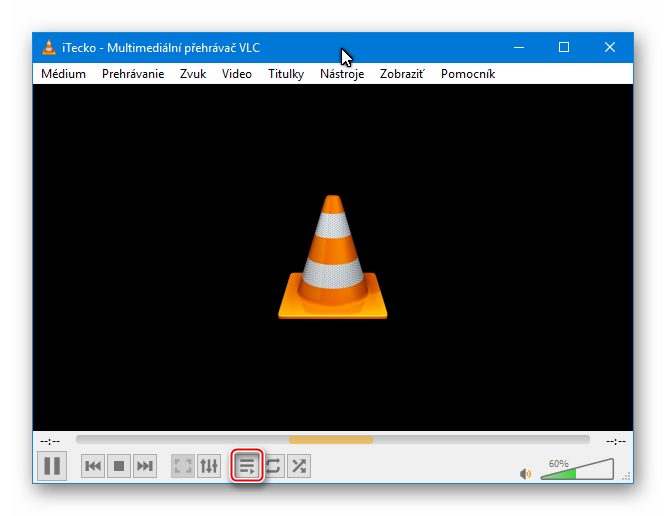
Task: Show the playlist via highlighted icon
Action: tap(247, 466)
